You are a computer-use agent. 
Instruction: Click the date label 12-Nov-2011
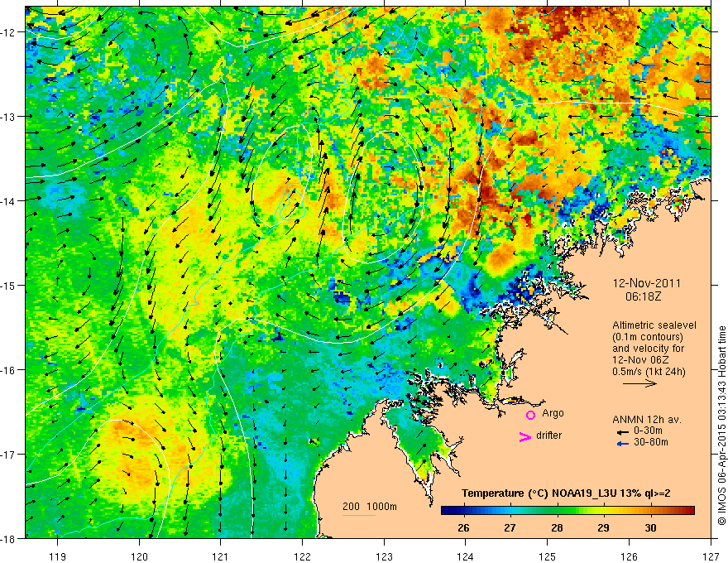pyautogui.click(x=647, y=283)
